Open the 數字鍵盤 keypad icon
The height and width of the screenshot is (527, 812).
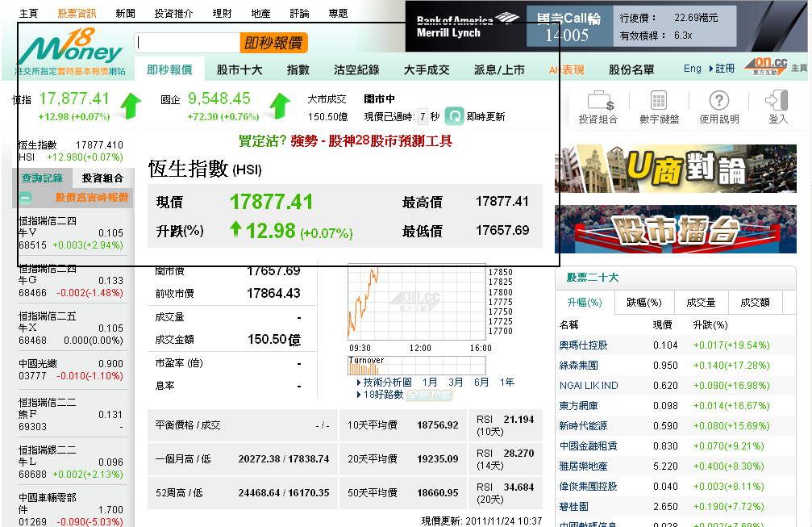pos(660,99)
